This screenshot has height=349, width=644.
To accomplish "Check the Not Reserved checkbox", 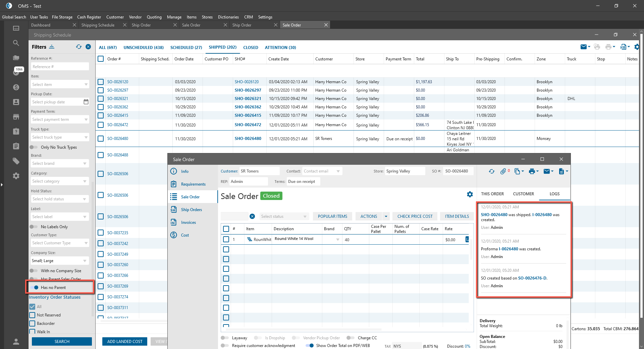I will [x=33, y=315].
